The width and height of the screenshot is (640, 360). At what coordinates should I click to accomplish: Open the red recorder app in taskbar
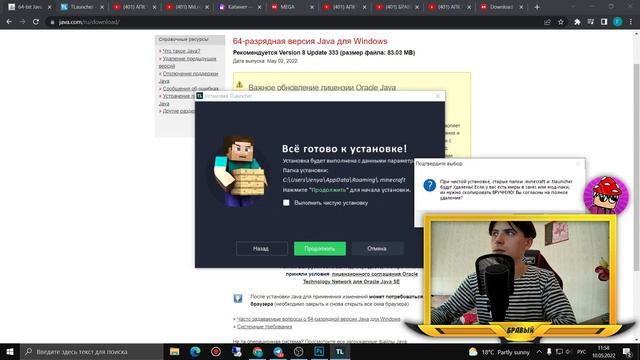coord(216,351)
